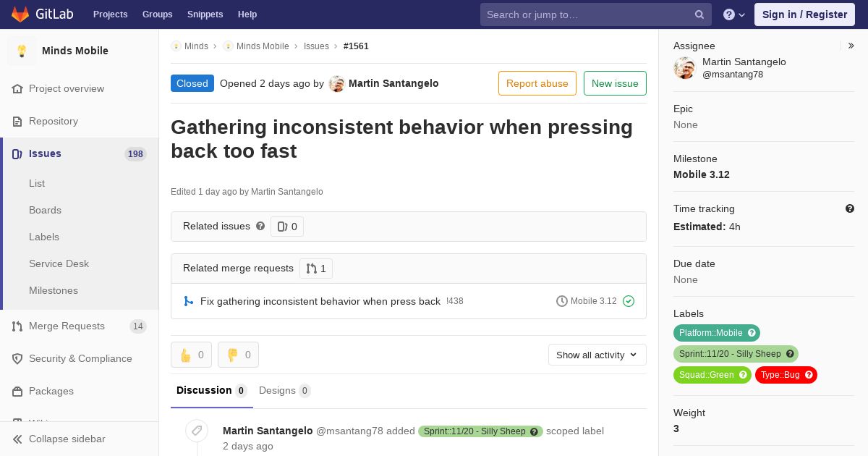Click the Report abuse button
Viewport: 868px width, 456px height.
[537, 83]
